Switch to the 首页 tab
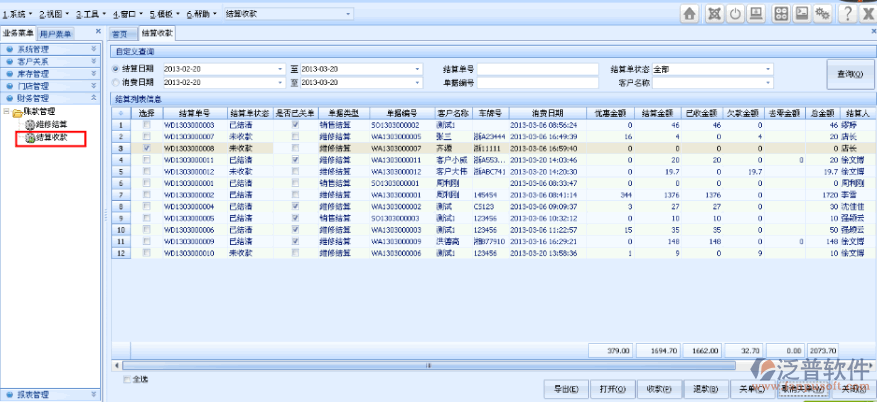The height and width of the screenshot is (402, 880). point(124,33)
